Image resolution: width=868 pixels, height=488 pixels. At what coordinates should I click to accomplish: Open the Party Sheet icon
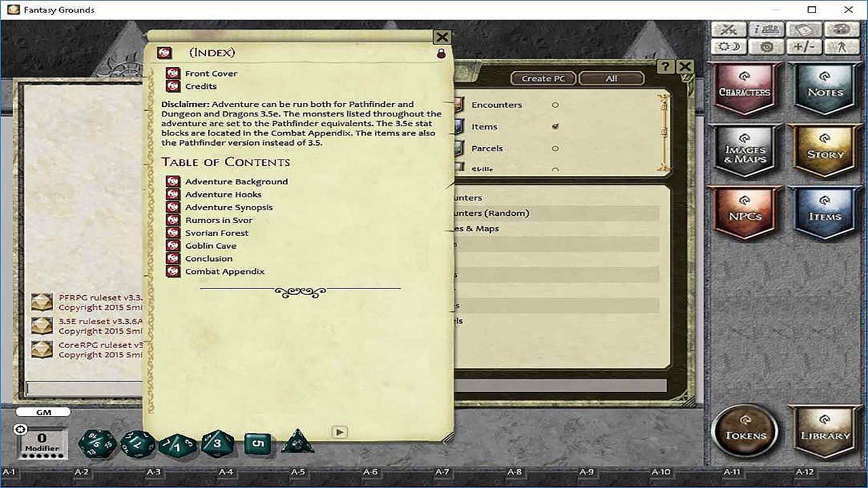(767, 30)
